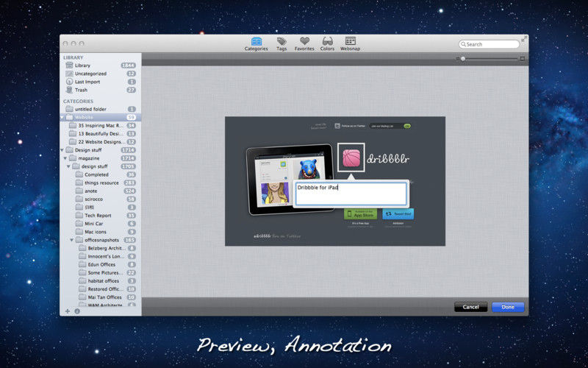Launch Websnap from the toolbar

tap(350, 43)
